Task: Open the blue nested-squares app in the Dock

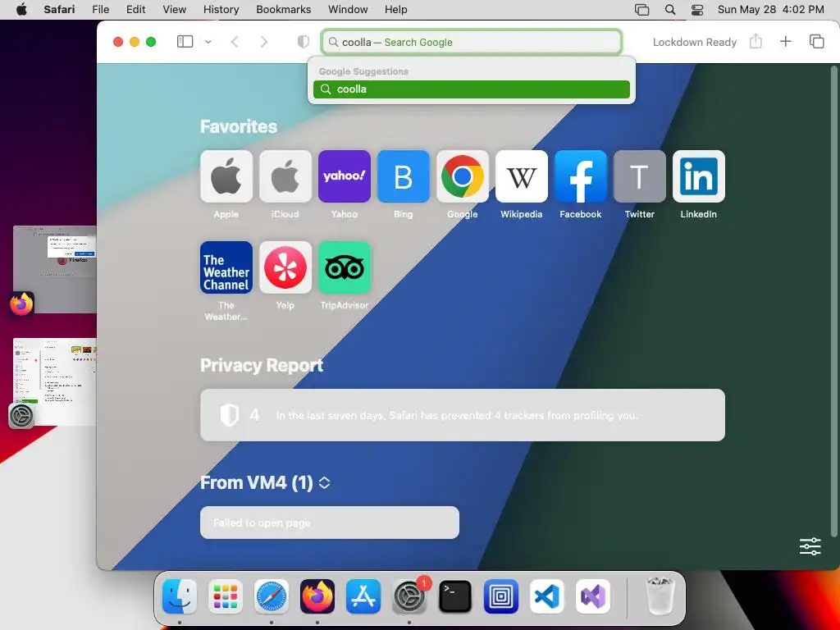Action: [x=501, y=596]
